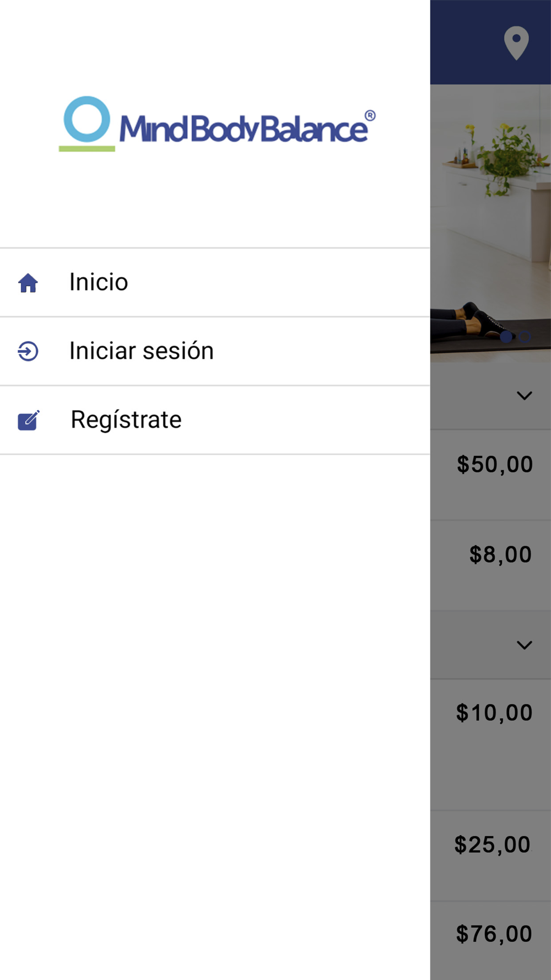Open the Inicio menu item

215,282
